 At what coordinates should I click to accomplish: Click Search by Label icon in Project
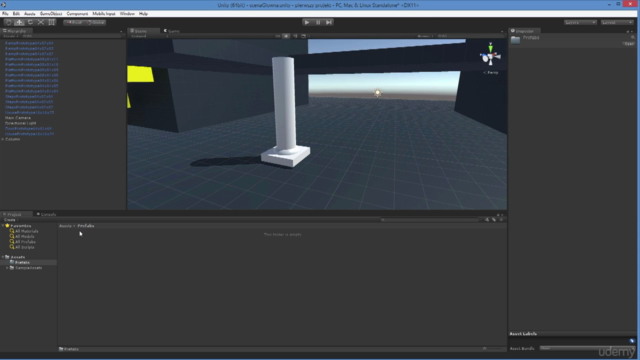coord(494,220)
